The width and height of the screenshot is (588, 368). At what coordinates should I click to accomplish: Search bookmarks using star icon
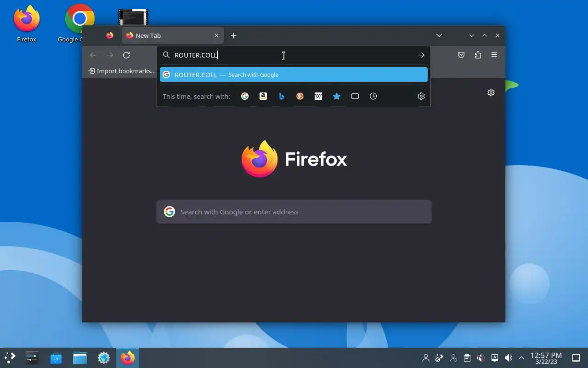(337, 96)
